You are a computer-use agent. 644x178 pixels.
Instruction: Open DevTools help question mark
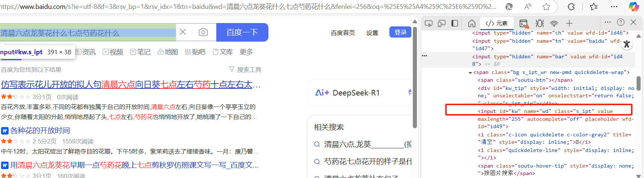(621, 22)
